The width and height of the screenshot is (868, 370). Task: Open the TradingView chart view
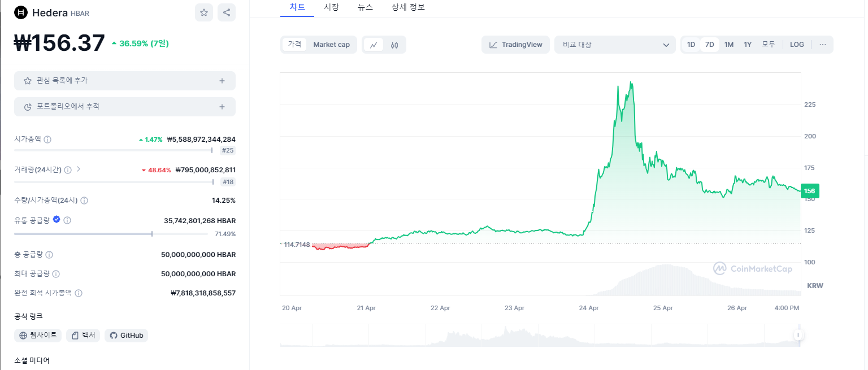(515, 44)
